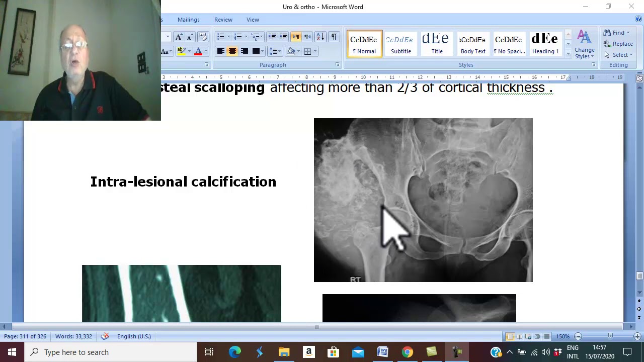Open the Review tab
Image resolution: width=644 pixels, height=362 pixels.
[x=223, y=20]
